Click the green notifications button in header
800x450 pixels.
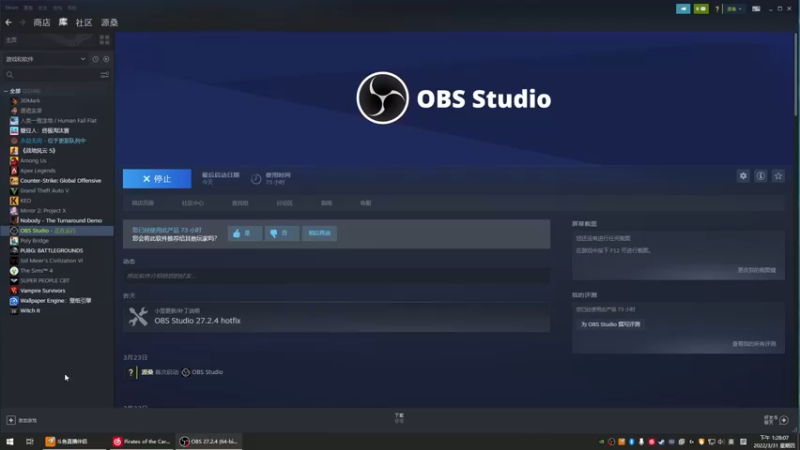(x=701, y=9)
